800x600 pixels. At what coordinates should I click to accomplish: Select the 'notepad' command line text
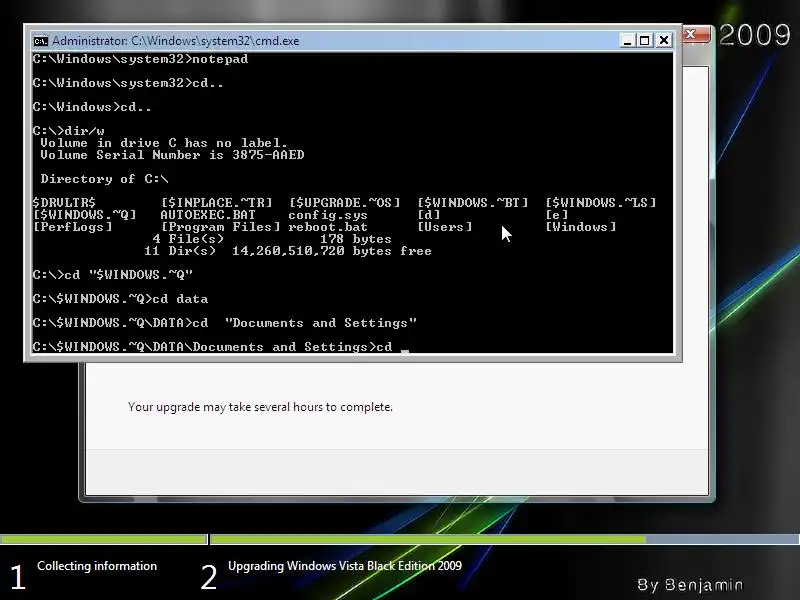[x=220, y=59]
